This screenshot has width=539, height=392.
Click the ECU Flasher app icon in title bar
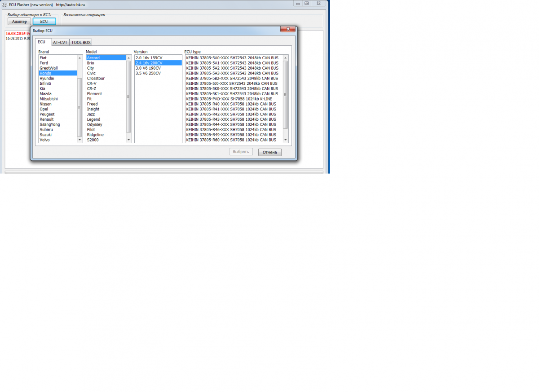point(4,4)
